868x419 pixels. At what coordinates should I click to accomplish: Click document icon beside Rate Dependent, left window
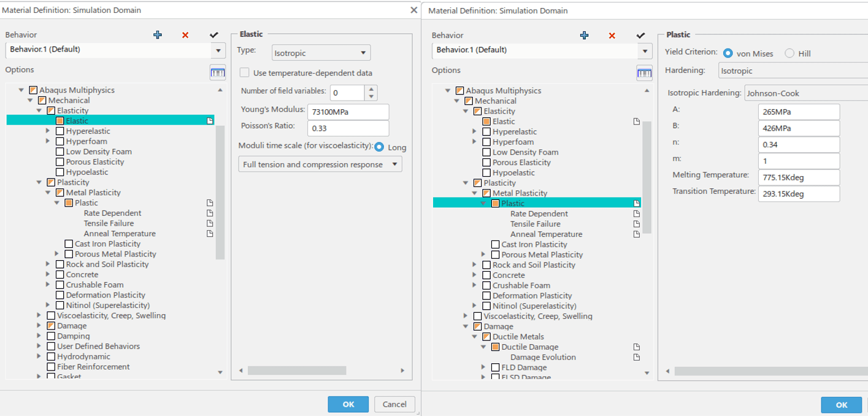pyautogui.click(x=210, y=213)
